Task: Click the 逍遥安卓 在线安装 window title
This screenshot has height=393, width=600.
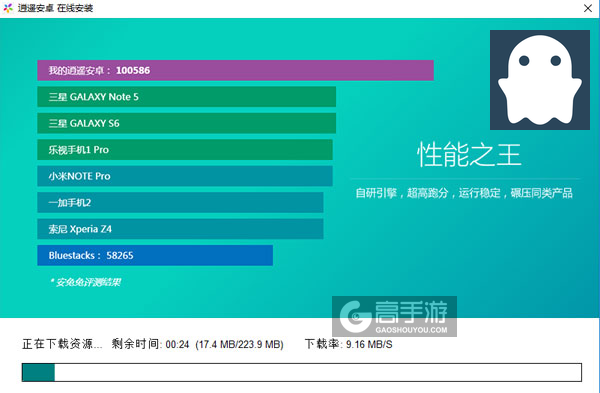Action: point(55,8)
